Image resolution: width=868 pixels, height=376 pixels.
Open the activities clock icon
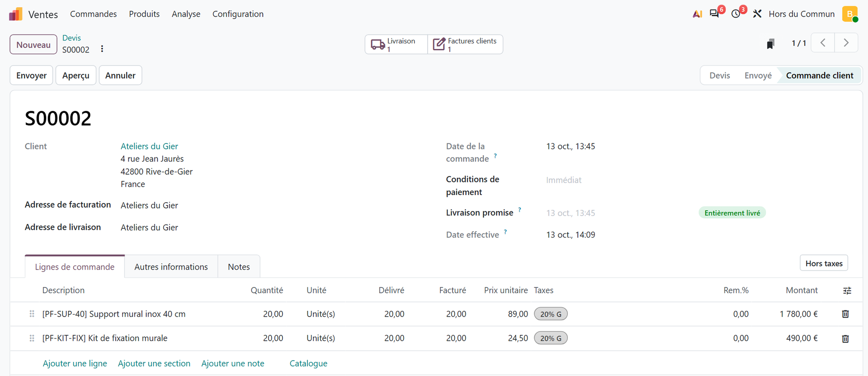(x=736, y=14)
